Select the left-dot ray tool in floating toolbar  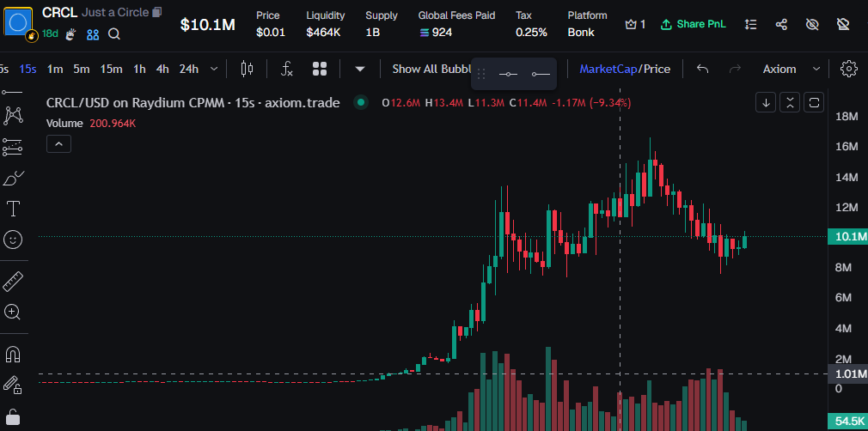coord(541,74)
